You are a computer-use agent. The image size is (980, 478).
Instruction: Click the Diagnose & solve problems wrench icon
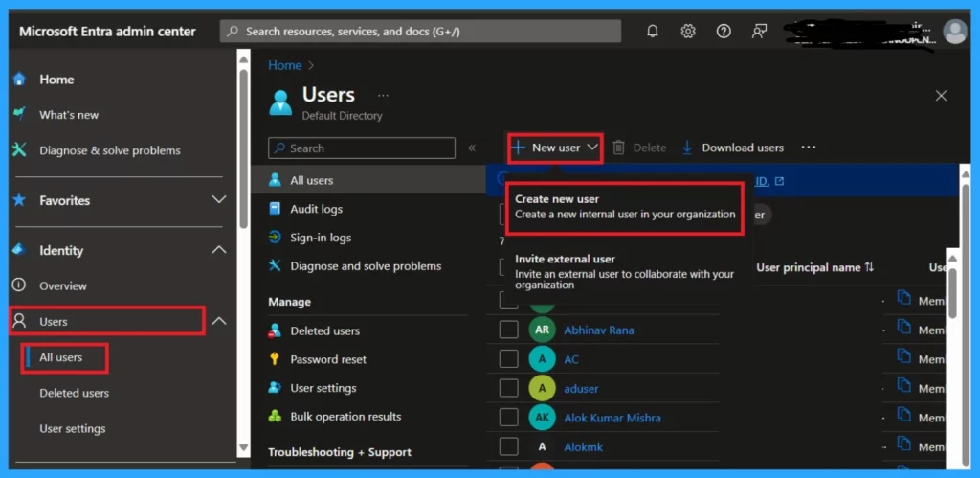coord(19,150)
